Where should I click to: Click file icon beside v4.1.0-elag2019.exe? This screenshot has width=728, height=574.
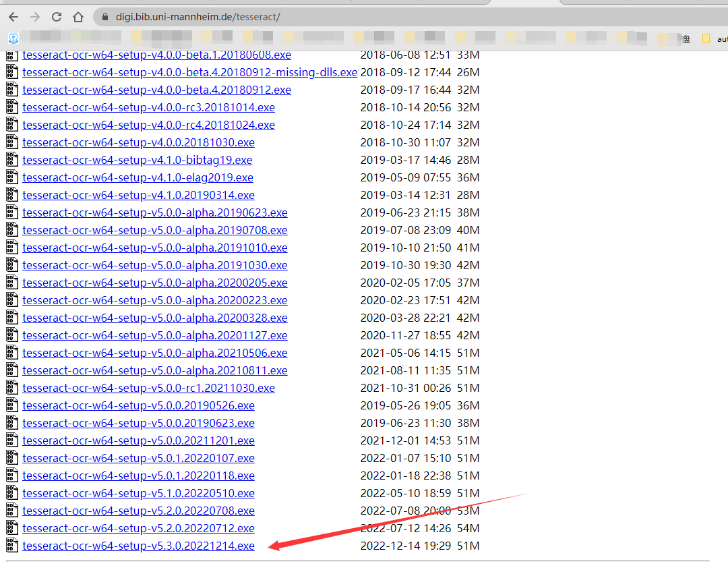(x=12, y=177)
